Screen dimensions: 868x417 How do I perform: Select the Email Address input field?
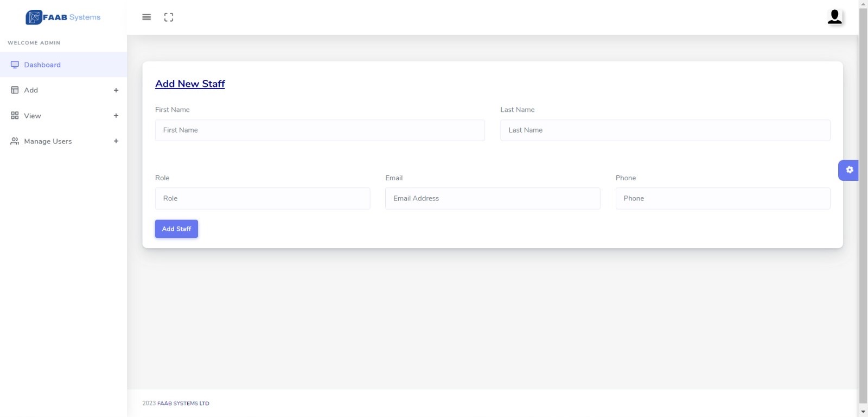[x=493, y=199]
